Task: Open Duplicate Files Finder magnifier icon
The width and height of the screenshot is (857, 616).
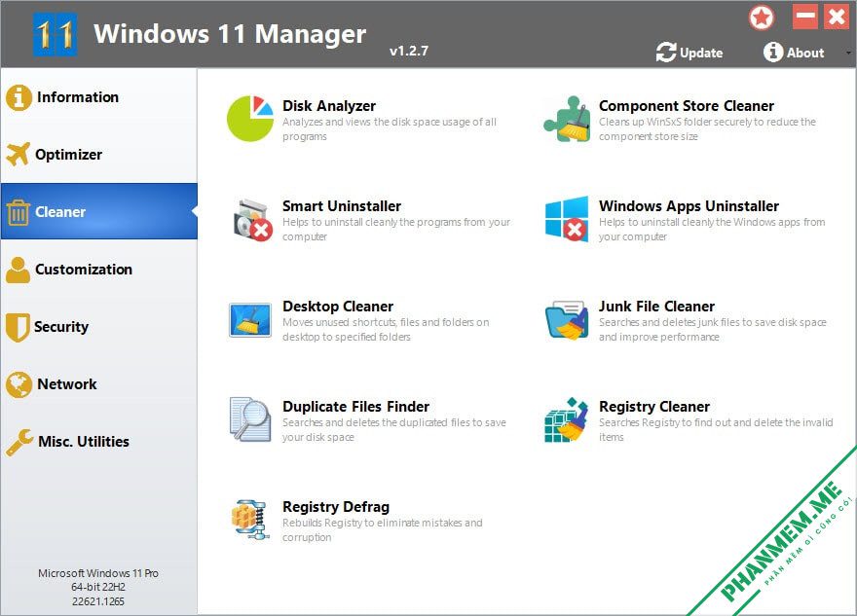Action: (250, 419)
